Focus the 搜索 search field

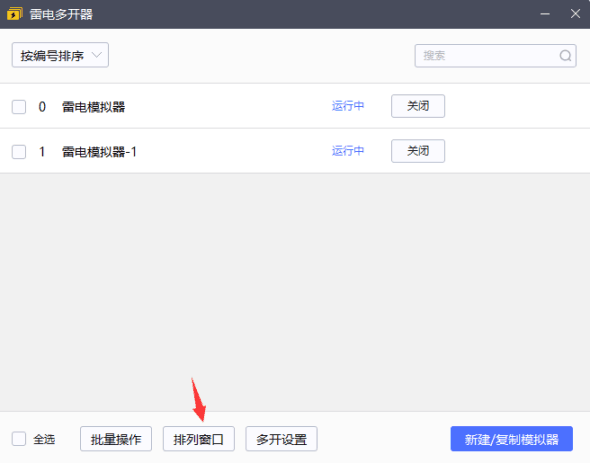pyautogui.click(x=495, y=56)
